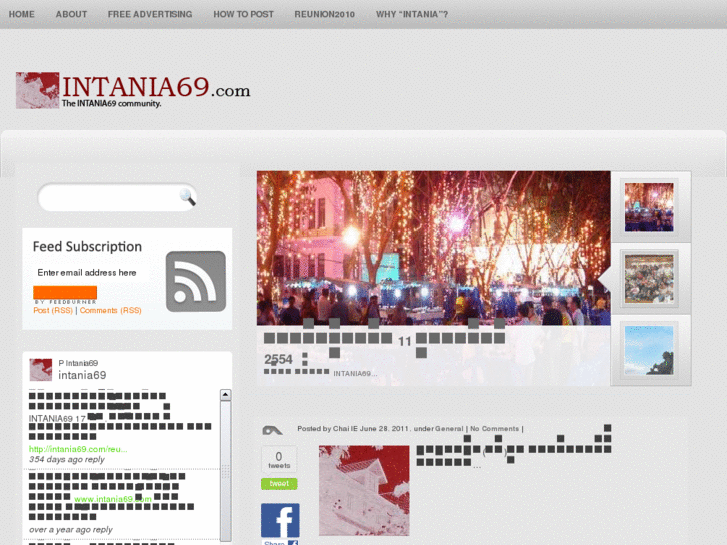Viewport: 727px width, 545px height.
Task: Click the INTANIA69... slider caption text
Action: (x=355, y=373)
